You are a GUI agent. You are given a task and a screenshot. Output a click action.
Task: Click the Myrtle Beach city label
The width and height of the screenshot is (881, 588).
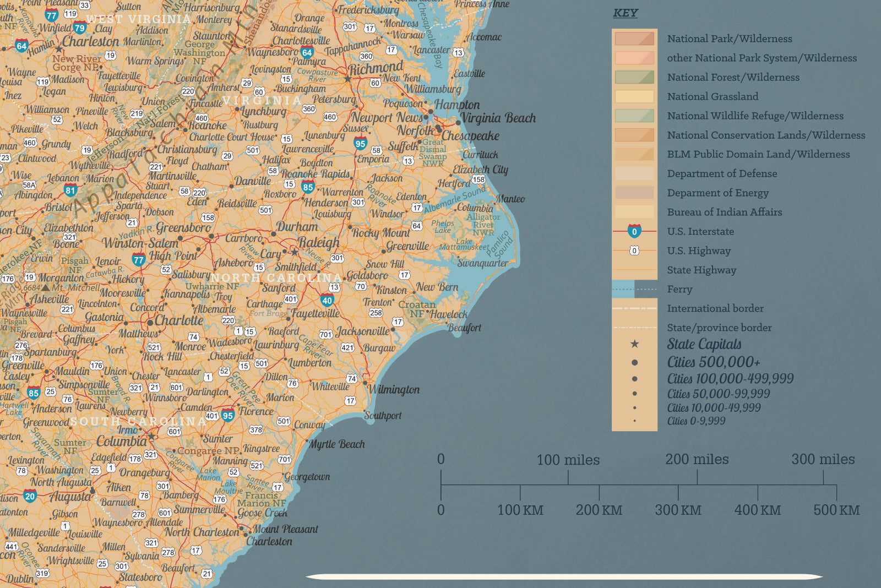point(337,444)
